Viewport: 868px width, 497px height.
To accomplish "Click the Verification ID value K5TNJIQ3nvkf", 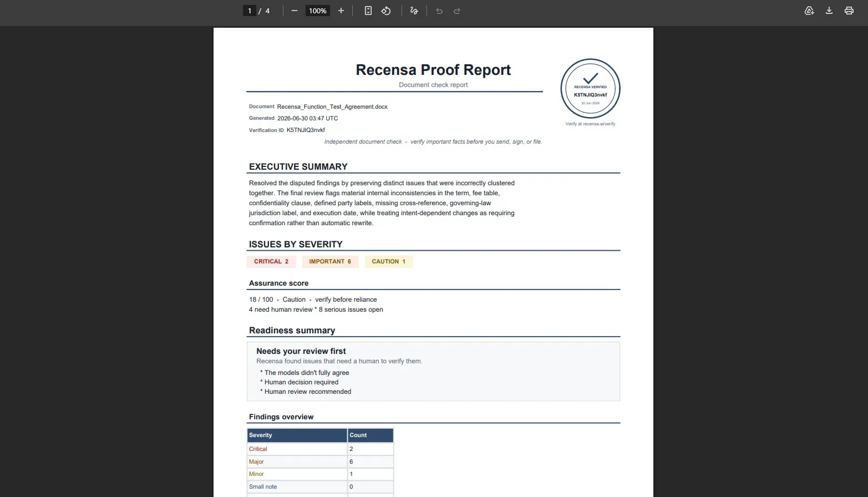I will pyautogui.click(x=306, y=130).
